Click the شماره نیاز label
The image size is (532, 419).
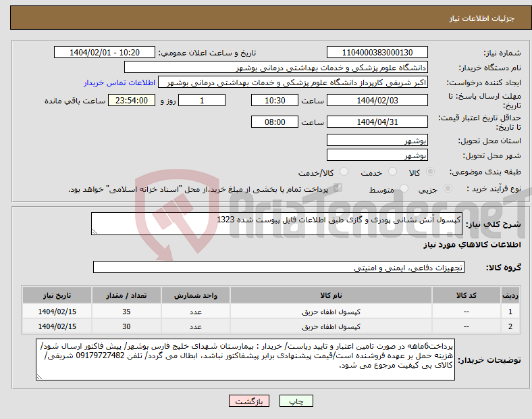(502, 53)
